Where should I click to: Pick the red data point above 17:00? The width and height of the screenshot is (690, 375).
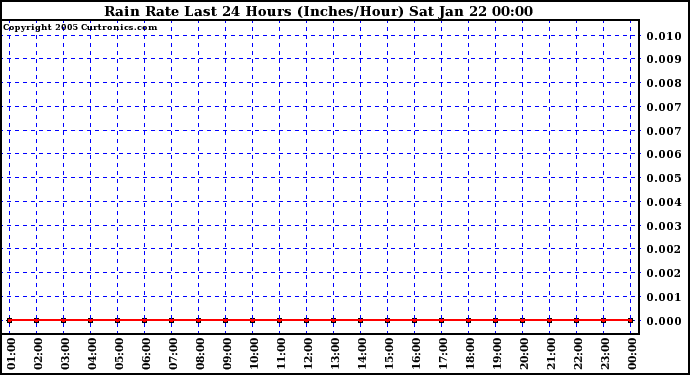[442, 320]
